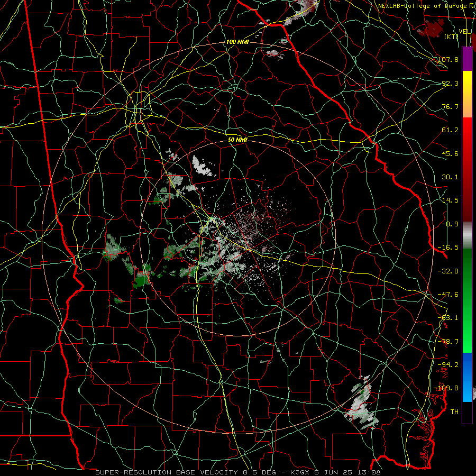The image size is (476, 476).
Task: Select the 92.3 value on the velocity scale
Action: [x=450, y=83]
